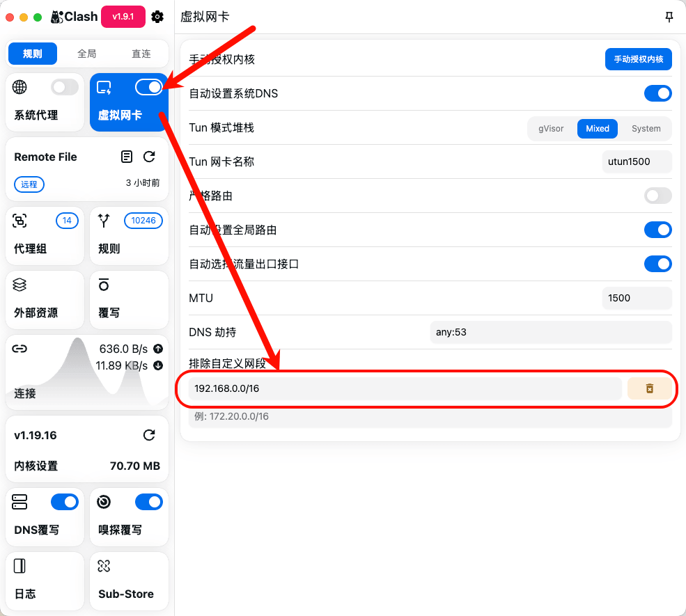Click the Sub-Store icon
Image resolution: width=686 pixels, height=616 pixels.
pos(104,566)
